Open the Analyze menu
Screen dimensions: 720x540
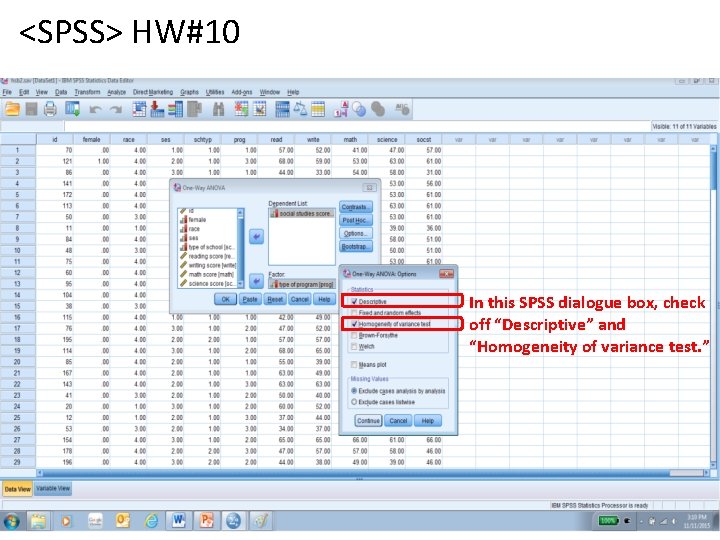pos(116,92)
